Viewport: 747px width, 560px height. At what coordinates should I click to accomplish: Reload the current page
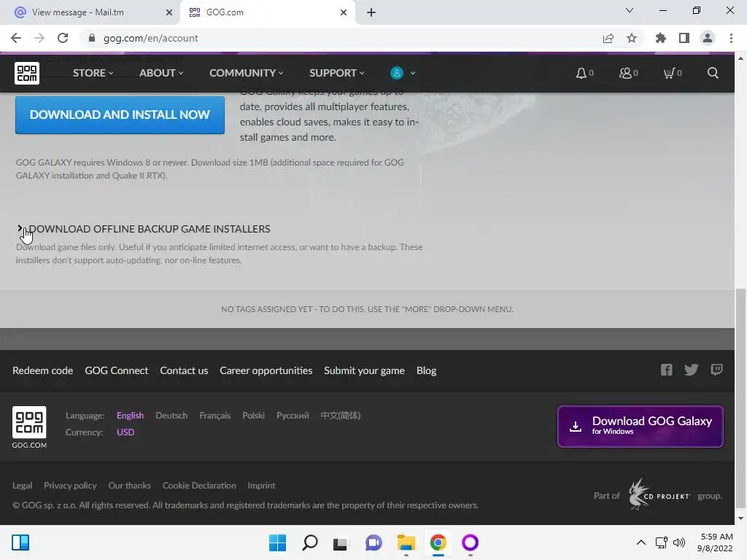coord(63,38)
